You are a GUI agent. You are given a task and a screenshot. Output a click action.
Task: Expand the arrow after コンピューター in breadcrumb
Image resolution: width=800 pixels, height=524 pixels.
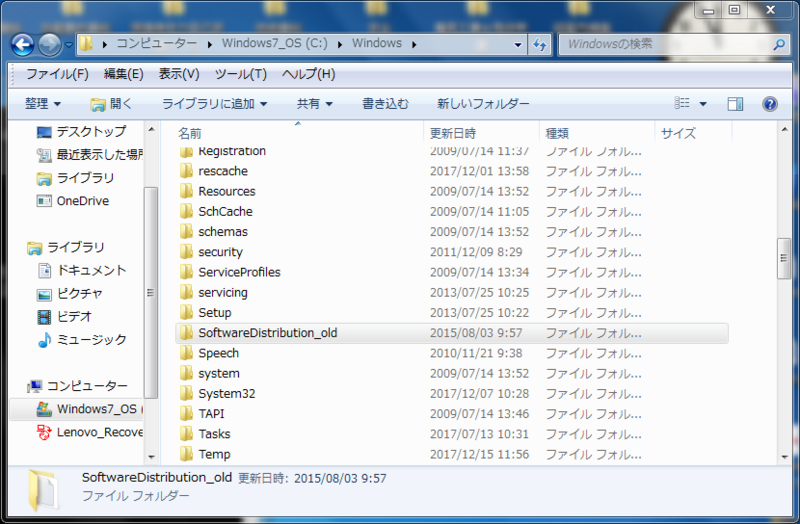(210, 44)
